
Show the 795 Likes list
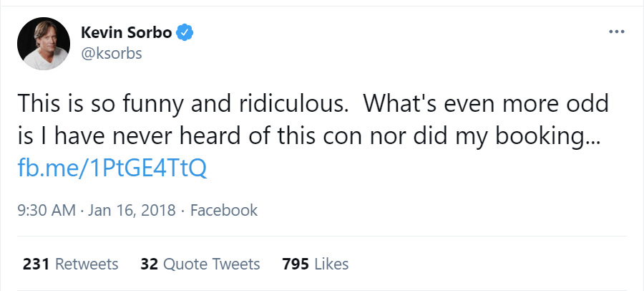click(x=315, y=264)
